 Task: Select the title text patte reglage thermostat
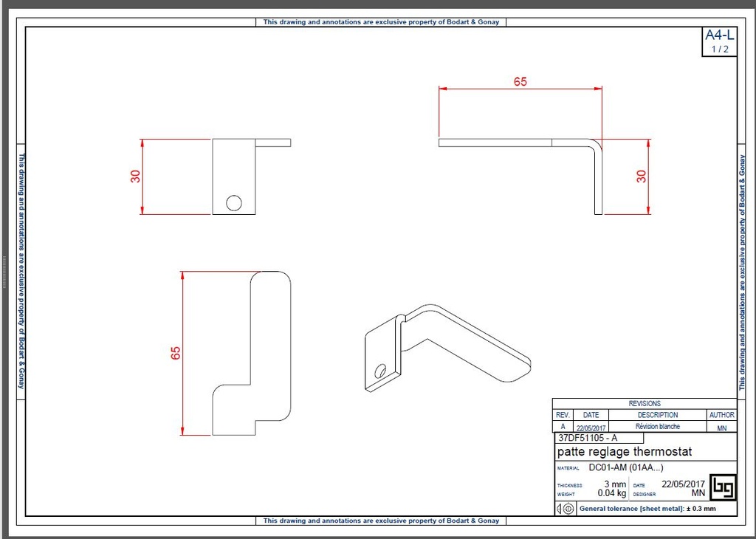(x=625, y=452)
